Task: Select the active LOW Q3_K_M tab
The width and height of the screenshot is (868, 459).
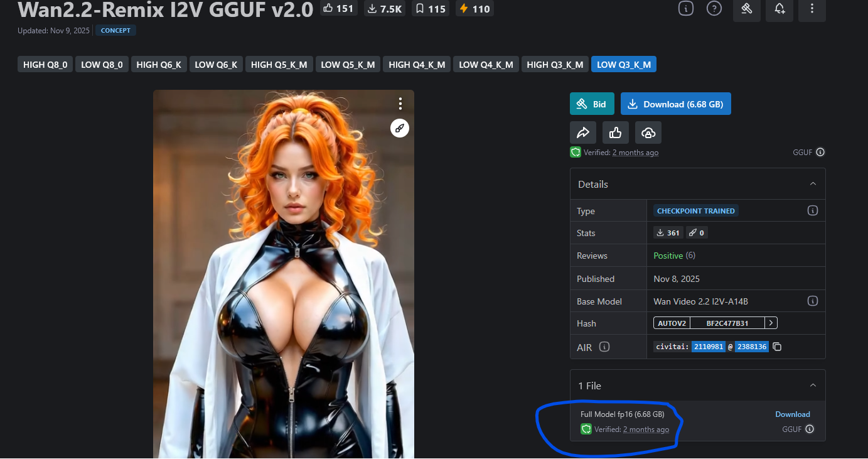Action: pos(624,65)
